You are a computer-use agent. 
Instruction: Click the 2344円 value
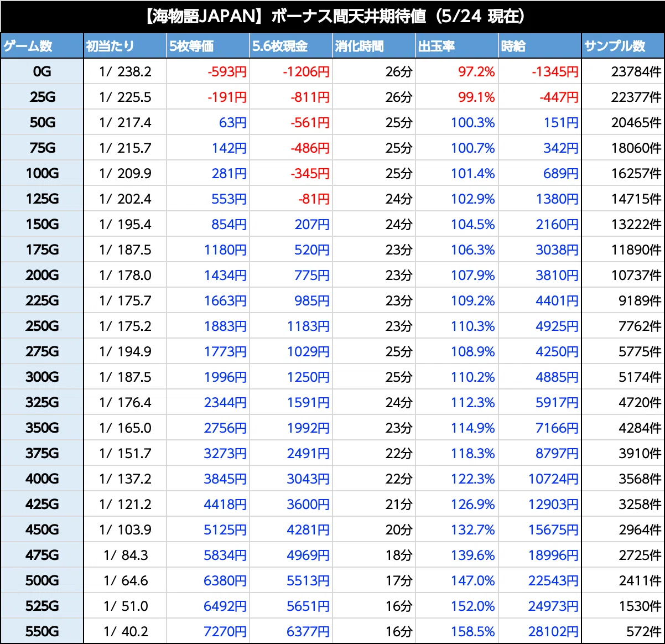[x=225, y=402]
